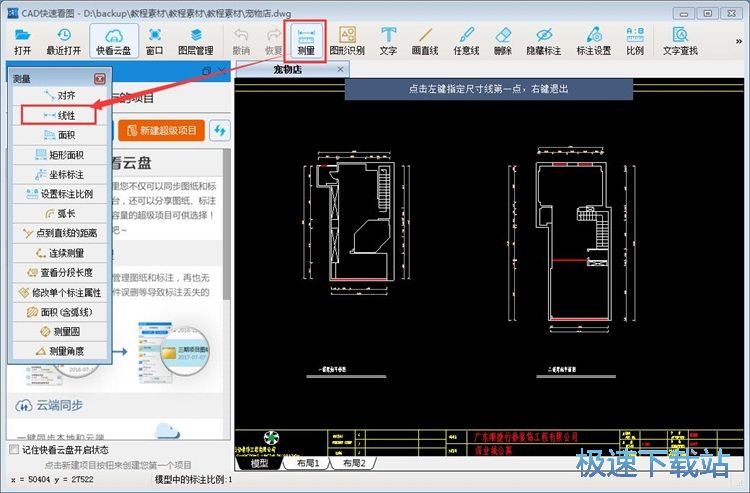Switch to the 布局2 layout tab
Viewport: 750px width, 493px height.
(x=354, y=463)
